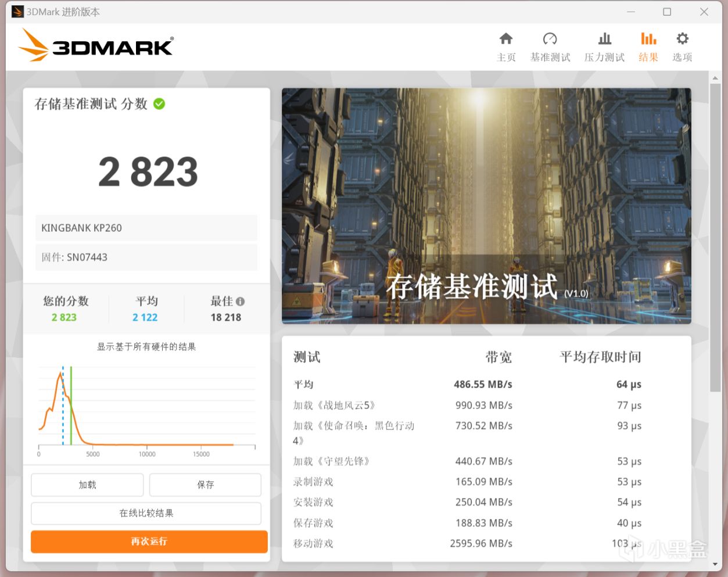Select the 基准测试 tab label
The width and height of the screenshot is (728, 577).
point(550,58)
